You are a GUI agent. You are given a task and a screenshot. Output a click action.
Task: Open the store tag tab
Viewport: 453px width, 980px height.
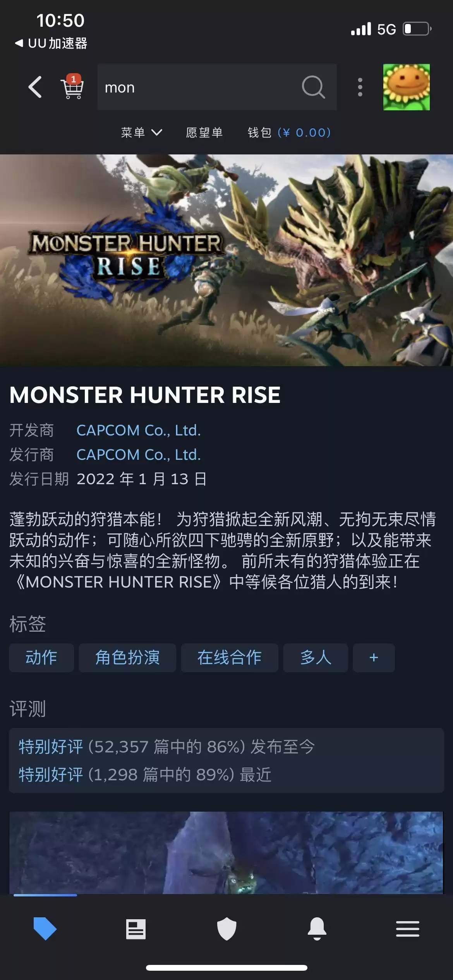tap(45, 929)
